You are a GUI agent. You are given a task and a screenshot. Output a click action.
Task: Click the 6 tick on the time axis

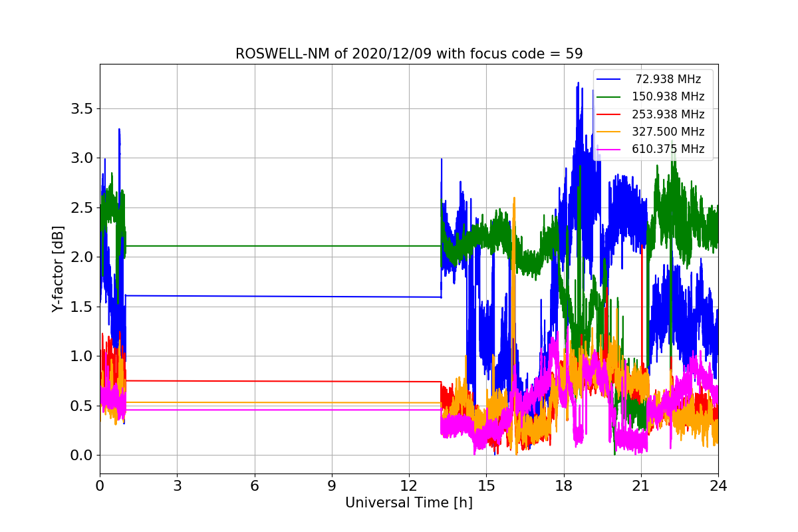point(254,486)
